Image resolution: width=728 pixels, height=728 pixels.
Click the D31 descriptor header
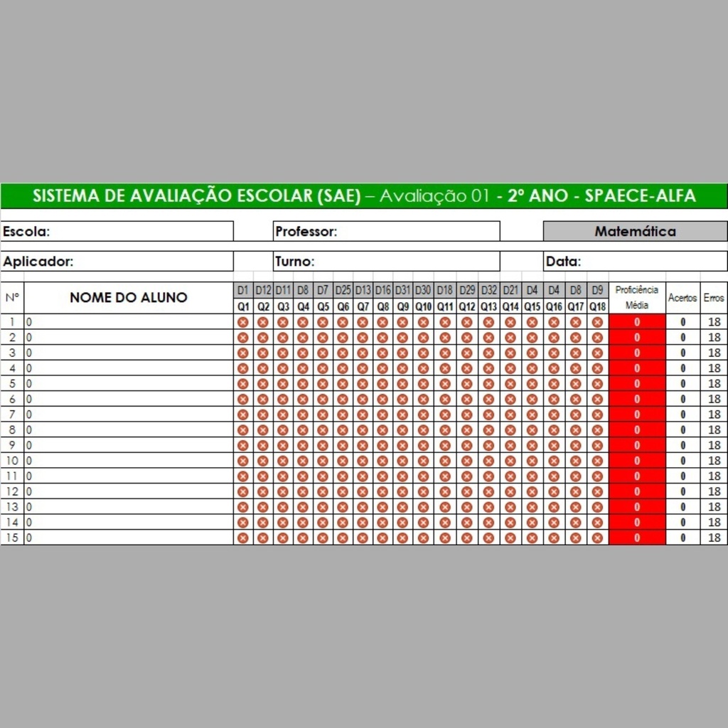(402, 290)
